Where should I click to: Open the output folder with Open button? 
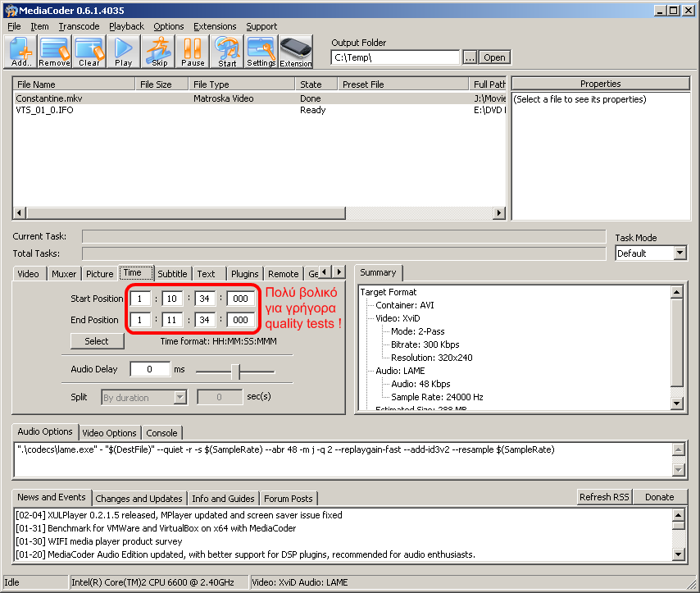click(494, 57)
